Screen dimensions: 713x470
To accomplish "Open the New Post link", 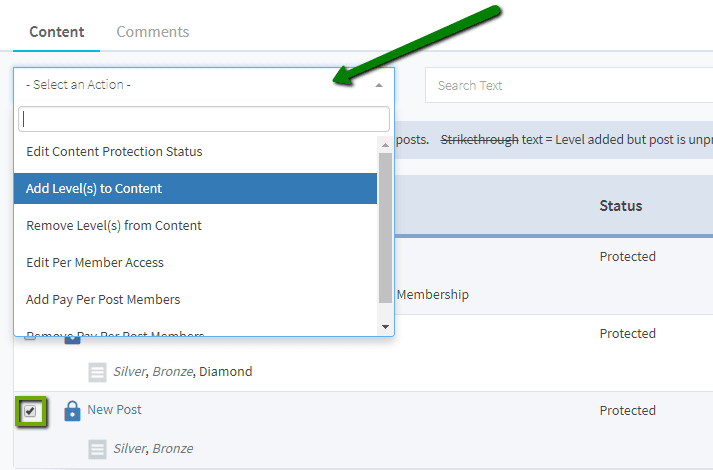I will [114, 410].
